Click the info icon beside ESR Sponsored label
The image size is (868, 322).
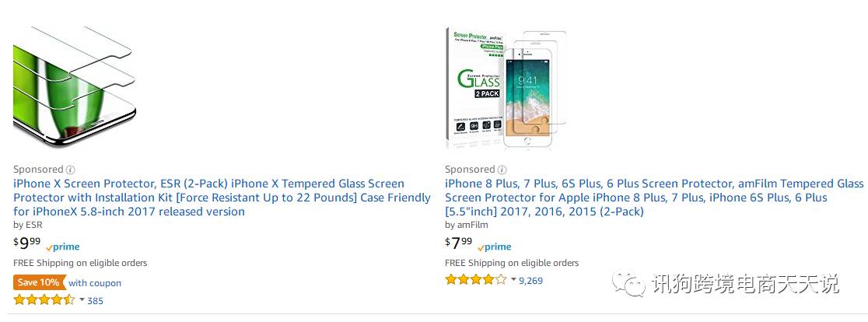point(70,170)
